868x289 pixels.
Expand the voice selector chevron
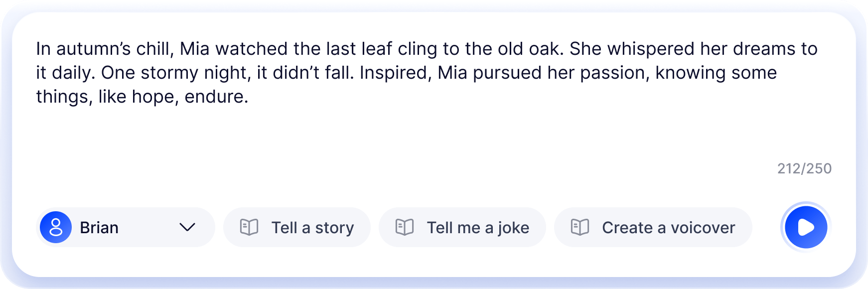point(187,227)
